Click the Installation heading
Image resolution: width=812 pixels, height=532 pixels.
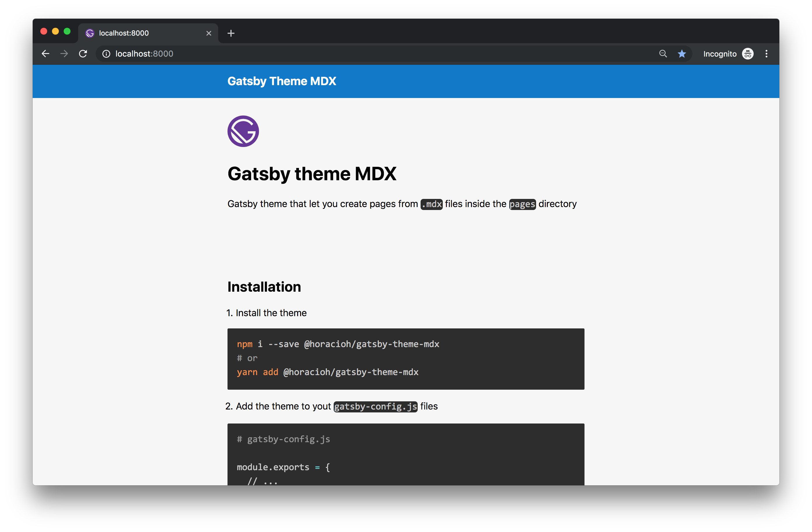(264, 287)
